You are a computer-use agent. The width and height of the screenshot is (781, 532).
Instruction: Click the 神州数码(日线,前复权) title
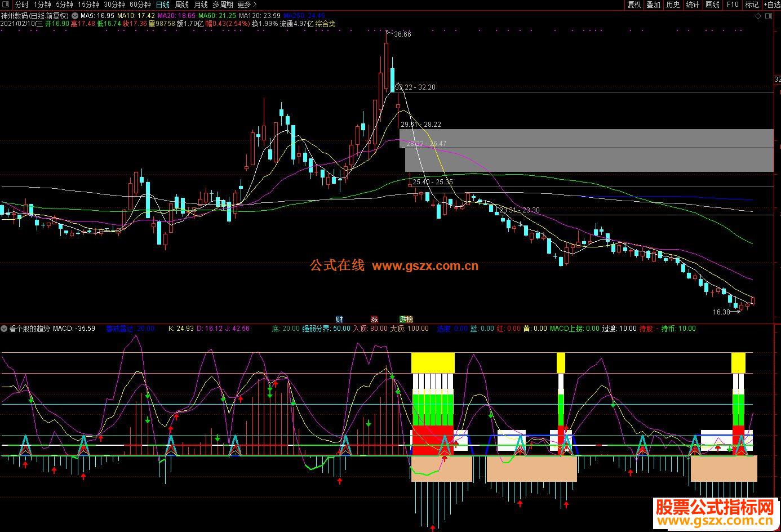[35, 16]
